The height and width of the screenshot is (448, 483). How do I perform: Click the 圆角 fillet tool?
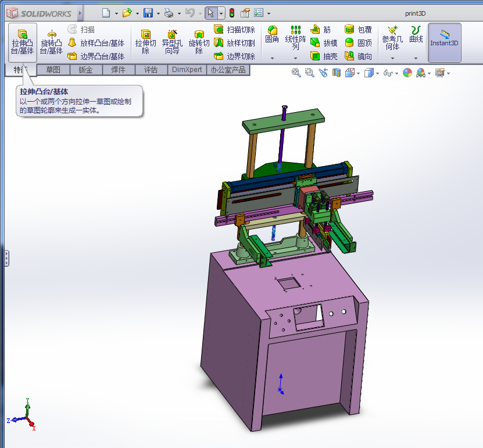(x=272, y=34)
